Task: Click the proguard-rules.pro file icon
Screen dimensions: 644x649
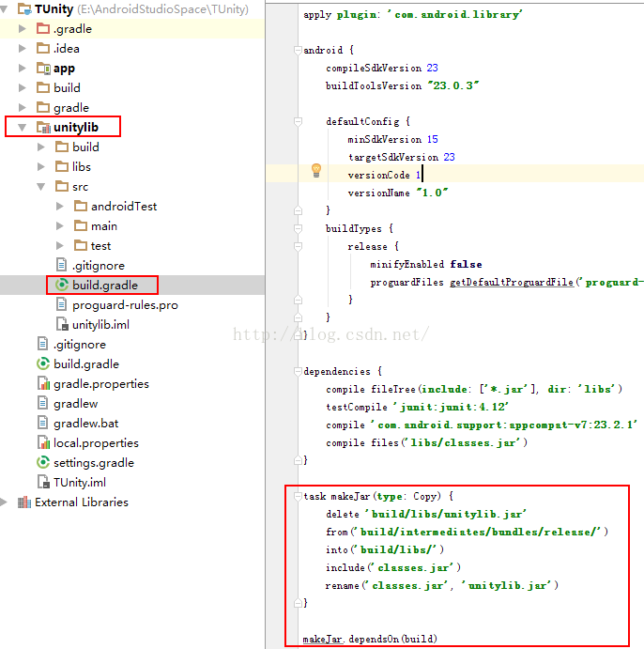Action: tap(61, 304)
